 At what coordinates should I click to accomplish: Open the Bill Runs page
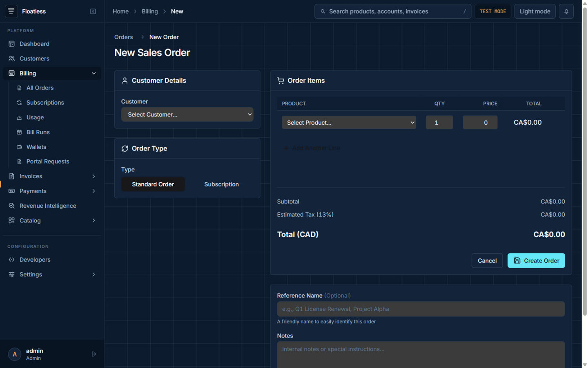tap(38, 132)
